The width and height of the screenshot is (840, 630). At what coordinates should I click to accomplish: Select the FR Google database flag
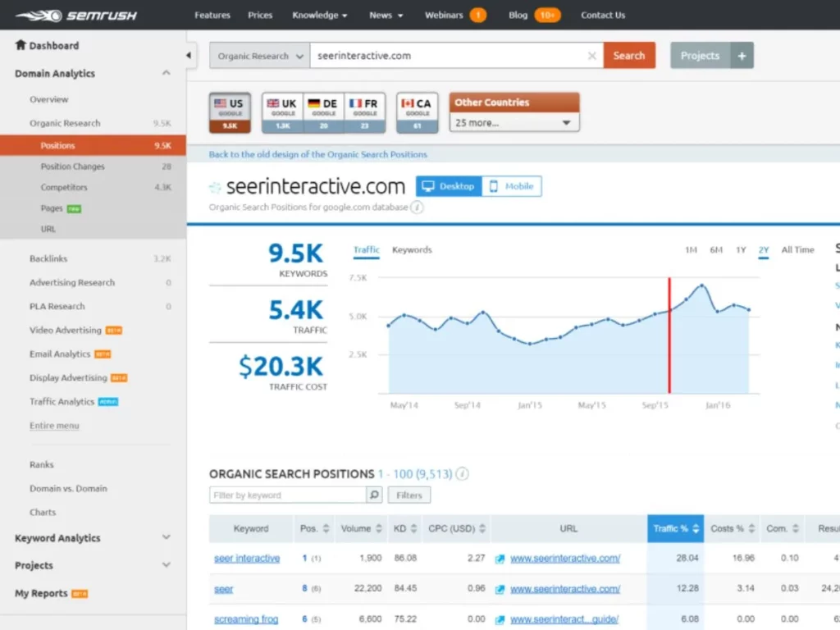364,112
